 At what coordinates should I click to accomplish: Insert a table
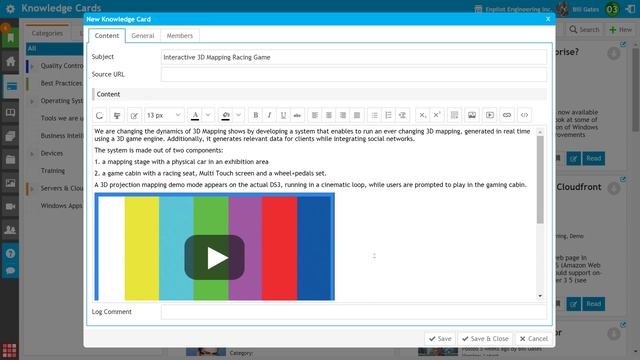click(x=454, y=116)
